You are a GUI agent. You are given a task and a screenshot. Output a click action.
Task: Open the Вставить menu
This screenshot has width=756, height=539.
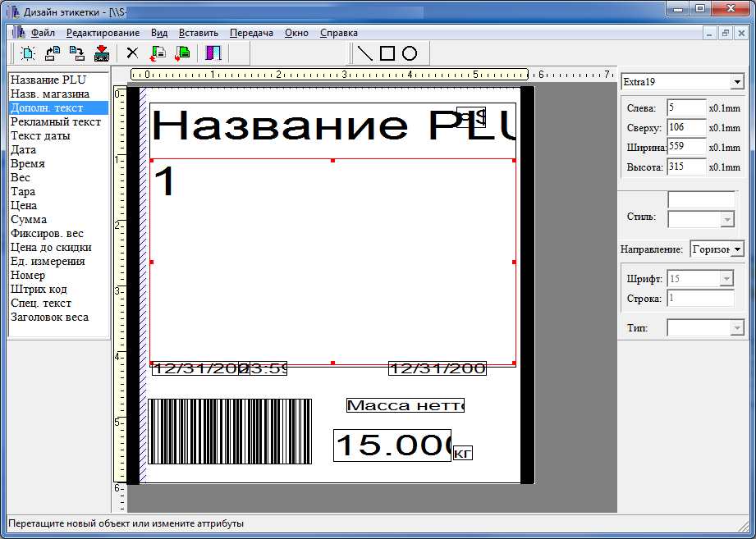click(x=198, y=33)
